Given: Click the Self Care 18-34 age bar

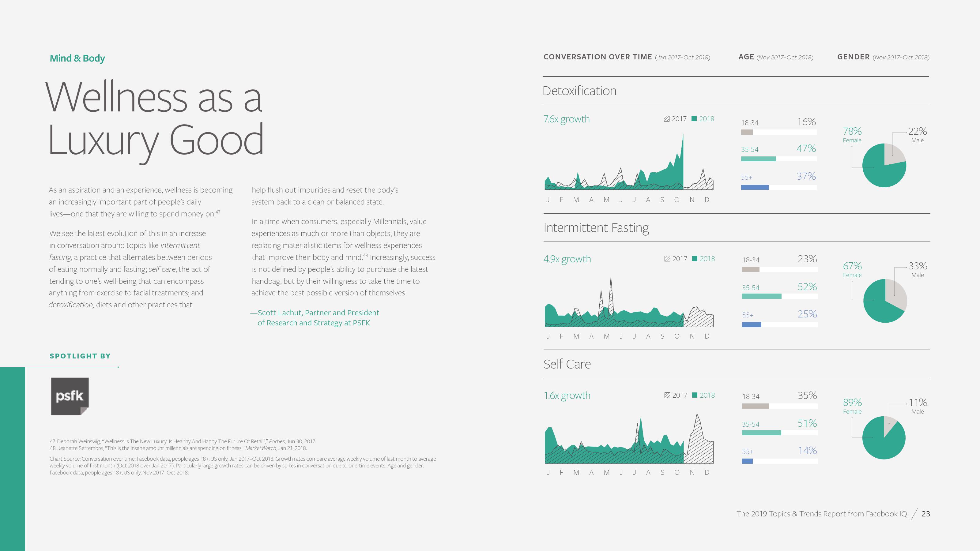Looking at the screenshot, I should click(x=755, y=406).
